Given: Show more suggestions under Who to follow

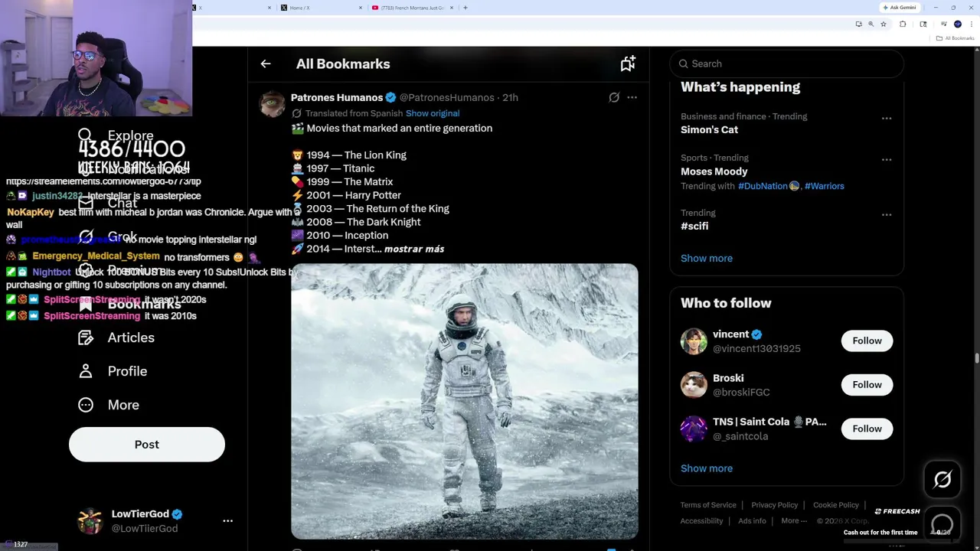Looking at the screenshot, I should [707, 468].
